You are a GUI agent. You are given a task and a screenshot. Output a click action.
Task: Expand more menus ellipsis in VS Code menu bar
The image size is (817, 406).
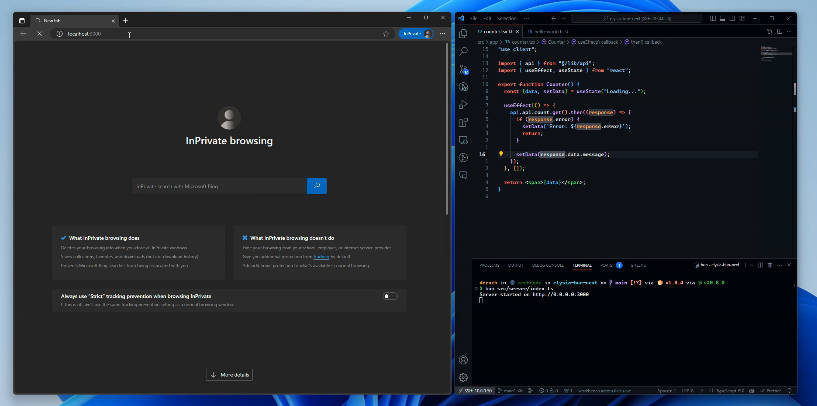pyautogui.click(x=527, y=18)
